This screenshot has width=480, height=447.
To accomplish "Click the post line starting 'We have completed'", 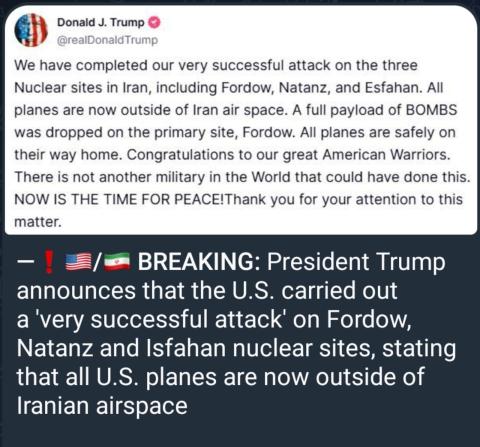I will pos(216,65).
